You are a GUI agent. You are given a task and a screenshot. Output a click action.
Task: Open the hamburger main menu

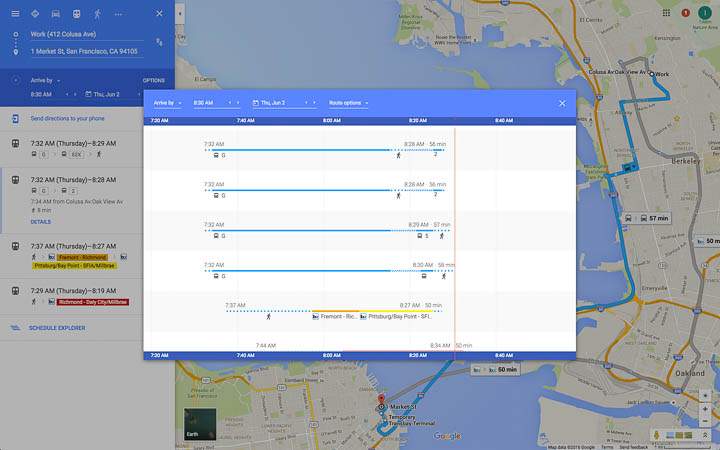[15, 14]
